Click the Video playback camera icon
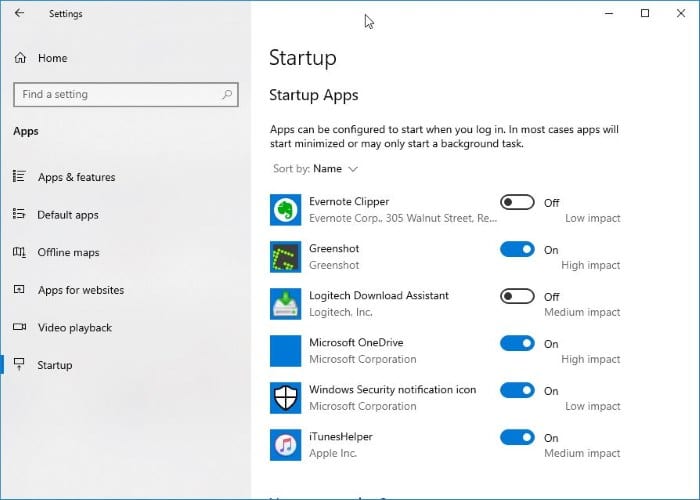The image size is (700, 500). point(19,327)
